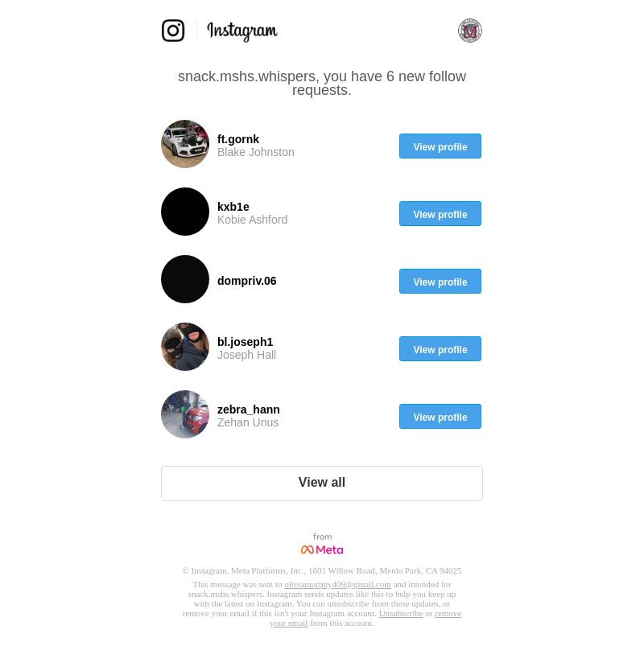644x646 pixels.
Task: Click the Unsubscribe link
Action: (x=401, y=614)
